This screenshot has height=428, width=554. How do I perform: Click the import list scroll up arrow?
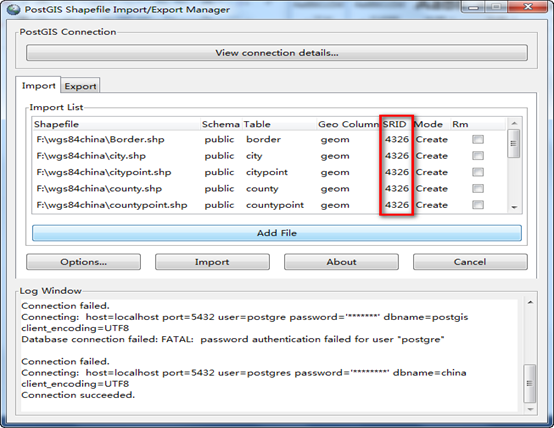[x=514, y=123]
